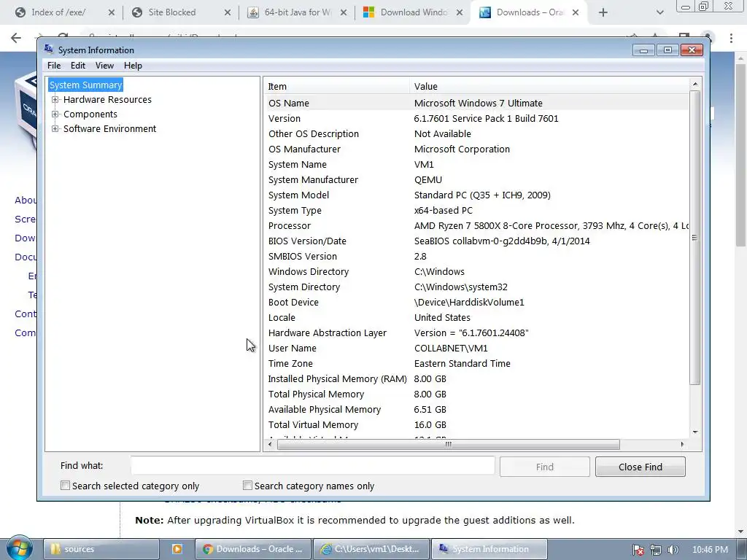Click the 'Value' column header
Image resolution: width=747 pixels, height=560 pixels.
coord(549,86)
